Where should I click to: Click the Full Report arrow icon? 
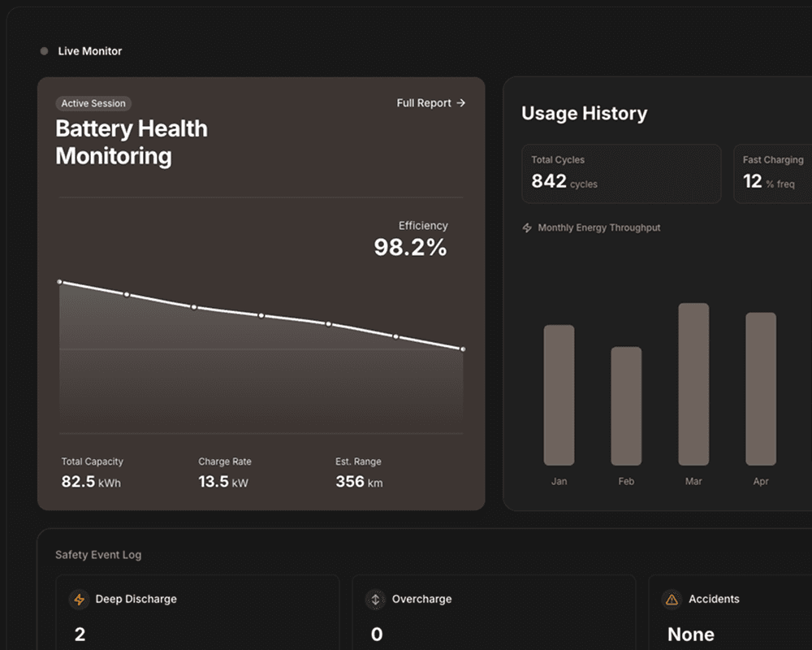pyautogui.click(x=460, y=103)
